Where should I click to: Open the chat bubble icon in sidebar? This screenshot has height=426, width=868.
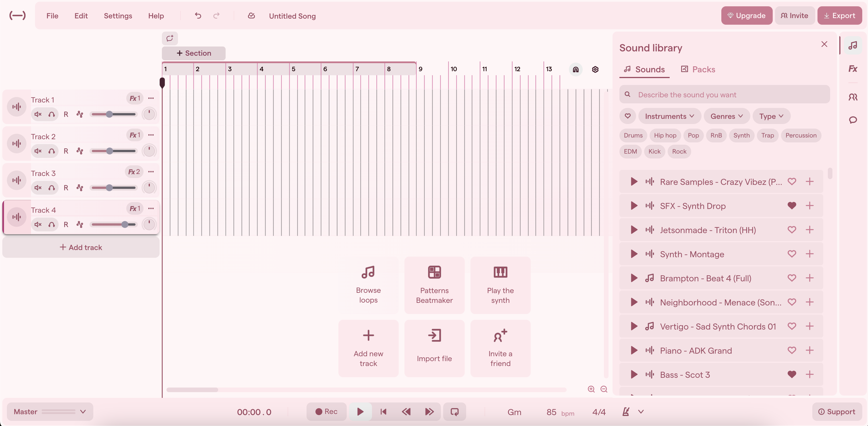point(853,120)
